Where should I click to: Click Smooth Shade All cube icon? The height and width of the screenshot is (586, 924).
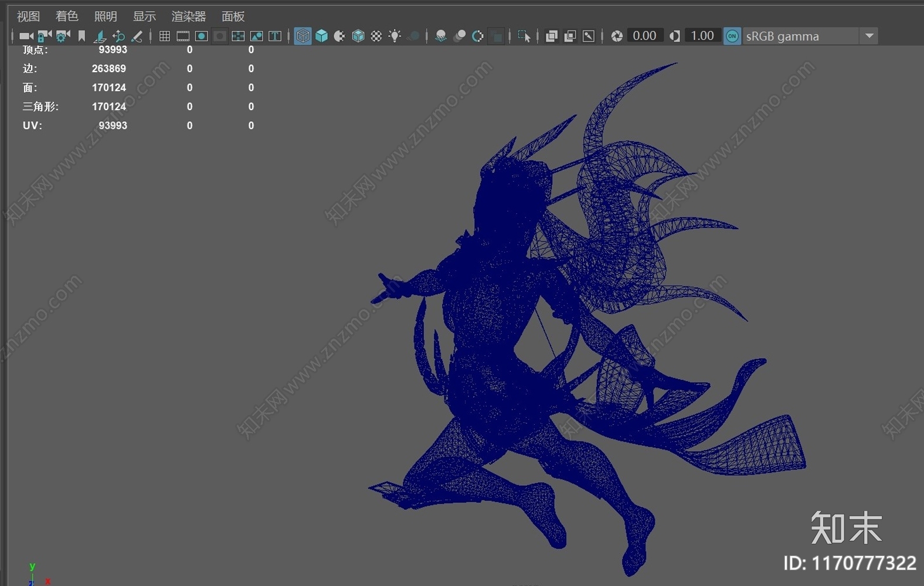(321, 36)
